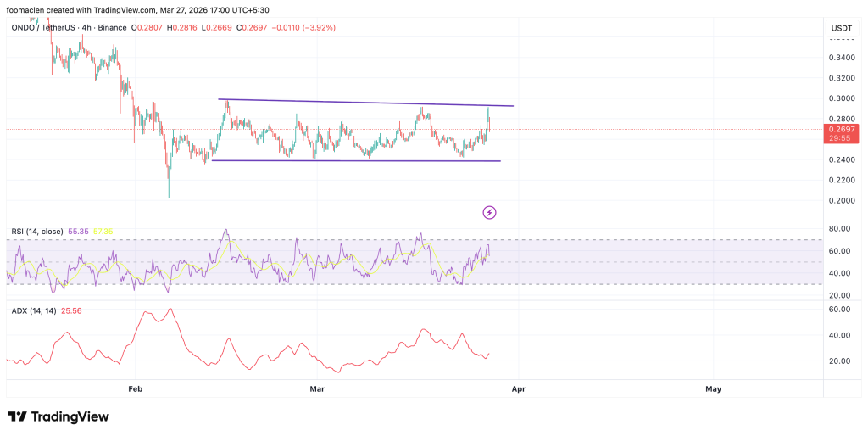This screenshot has width=868, height=436.
Task: Click the May label on time axis
Action: [713, 388]
